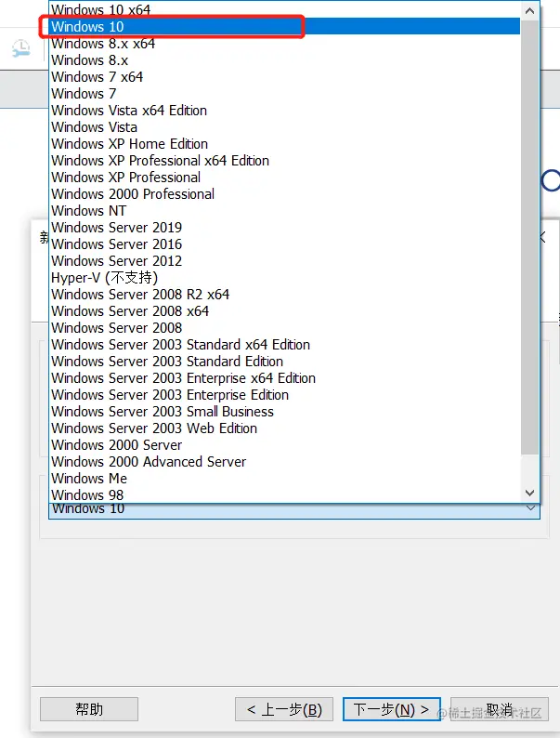560x738 pixels.
Task: Choose Windows Server 2019
Action: pos(284,228)
